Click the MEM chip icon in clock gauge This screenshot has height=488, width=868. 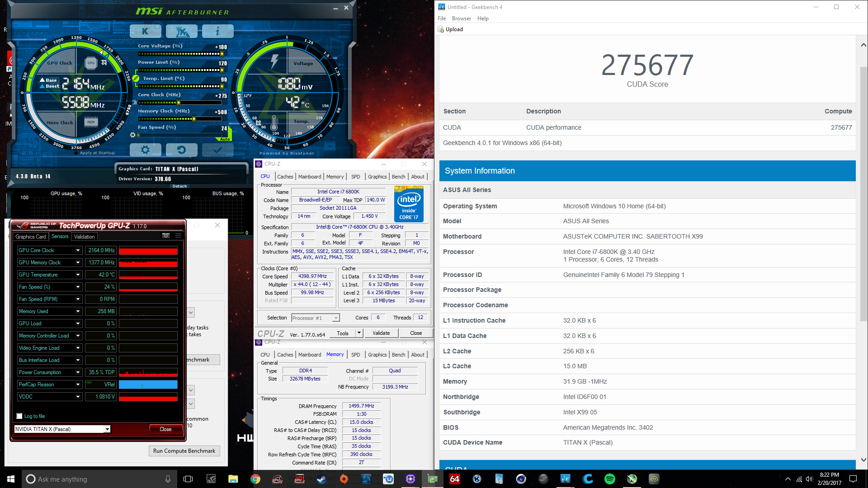[91, 122]
